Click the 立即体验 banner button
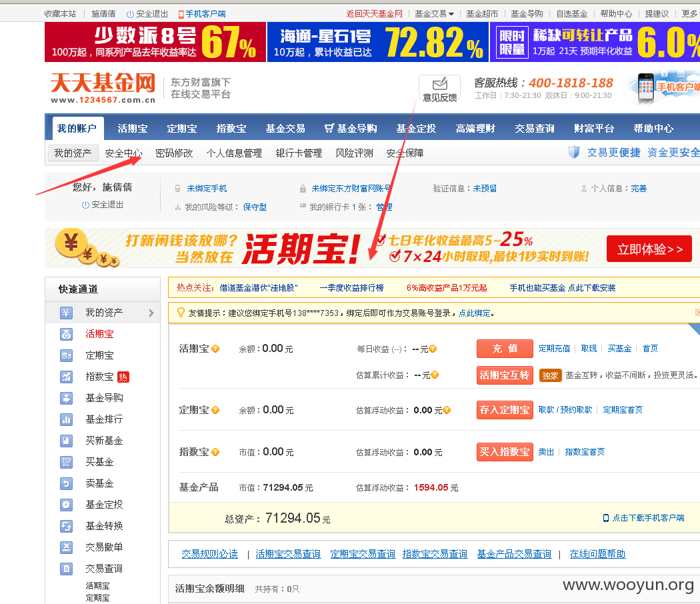This screenshot has width=700, height=604. pos(649,249)
